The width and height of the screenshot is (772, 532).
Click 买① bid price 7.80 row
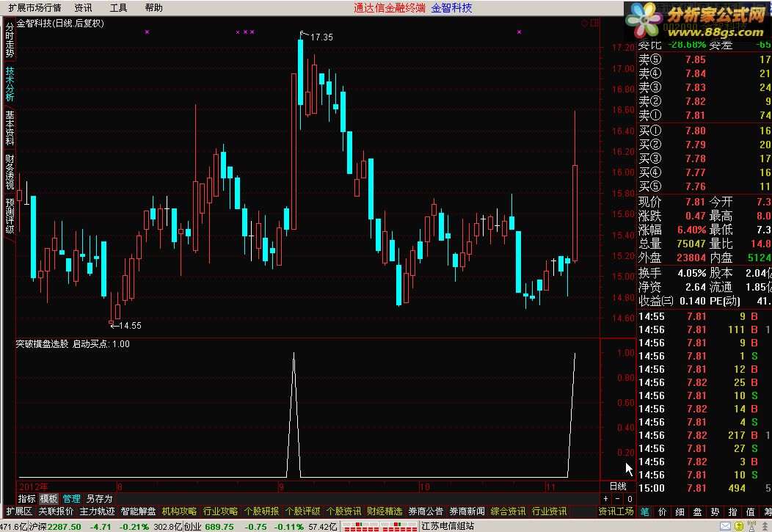tap(704, 131)
